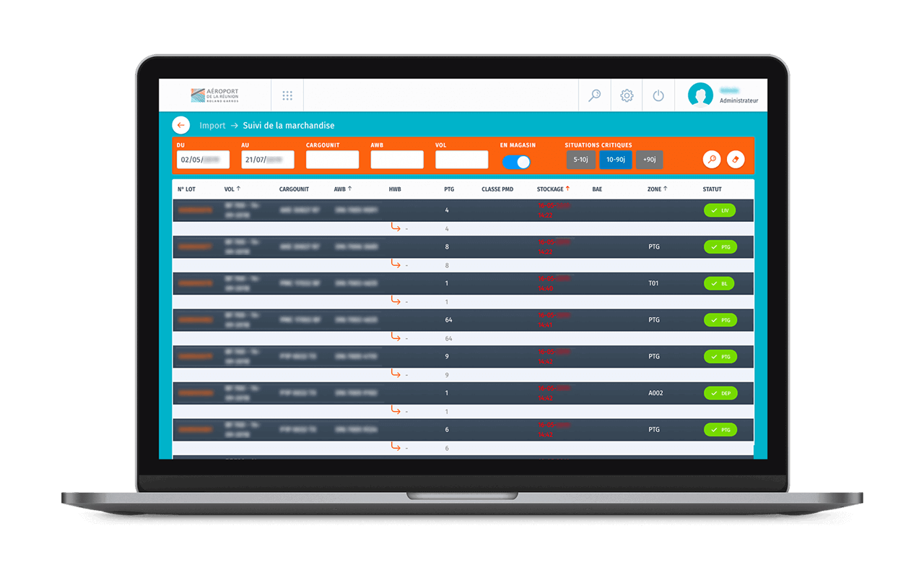The height and width of the screenshot is (578, 924).
Task: Click the PTG status badge in row with 9
Action: tap(720, 357)
